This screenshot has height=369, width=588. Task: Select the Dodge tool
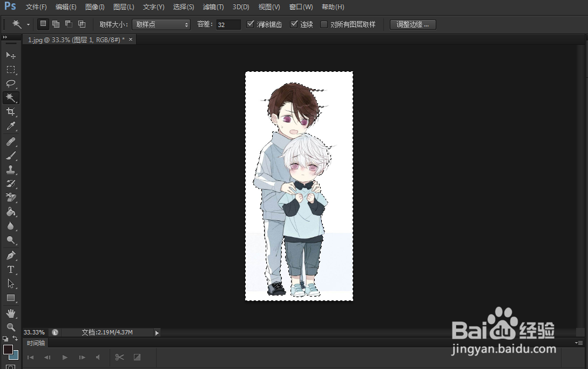[10, 240]
